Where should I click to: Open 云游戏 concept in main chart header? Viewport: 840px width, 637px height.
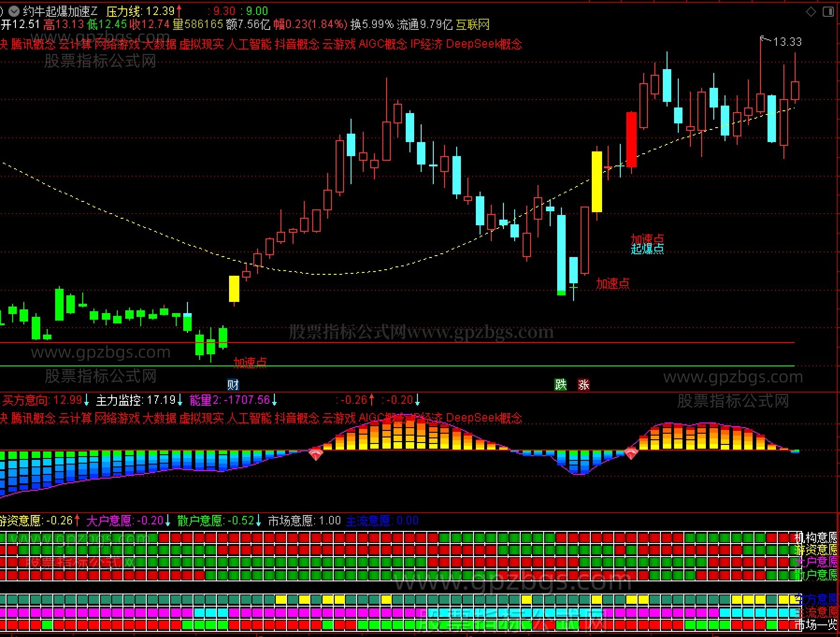(x=339, y=44)
